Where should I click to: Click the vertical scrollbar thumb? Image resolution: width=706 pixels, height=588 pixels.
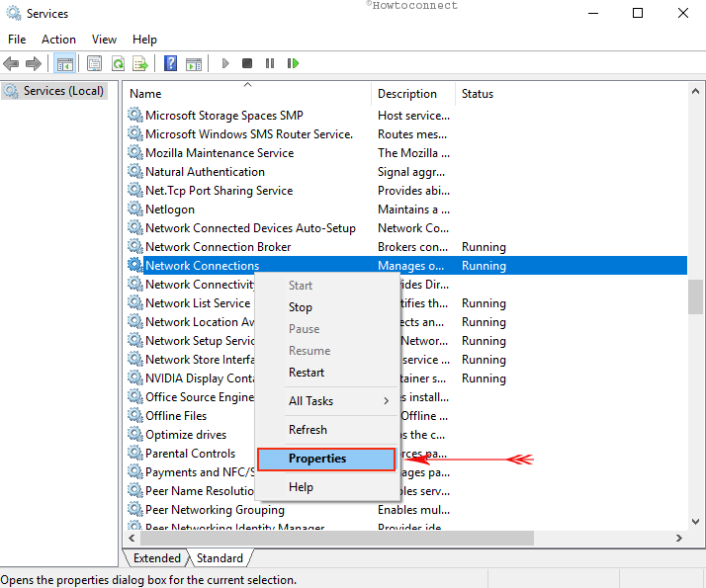pyautogui.click(x=695, y=296)
